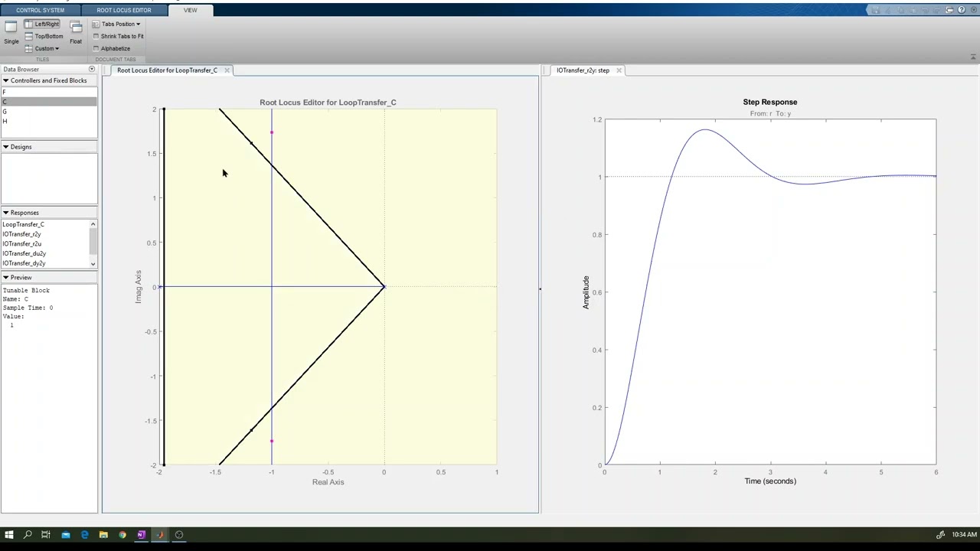Select the Single tile layout

(11, 32)
